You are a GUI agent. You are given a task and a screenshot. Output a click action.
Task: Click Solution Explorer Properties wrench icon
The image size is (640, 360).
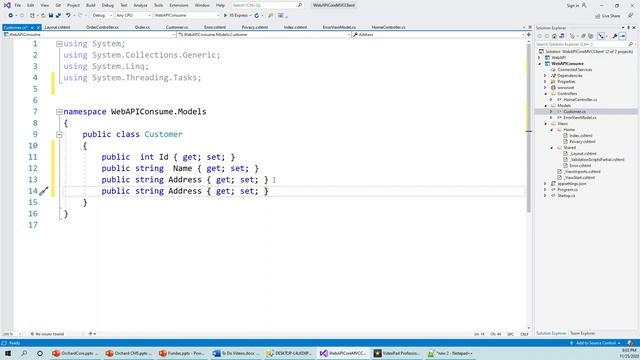pyautogui.click(x=615, y=36)
